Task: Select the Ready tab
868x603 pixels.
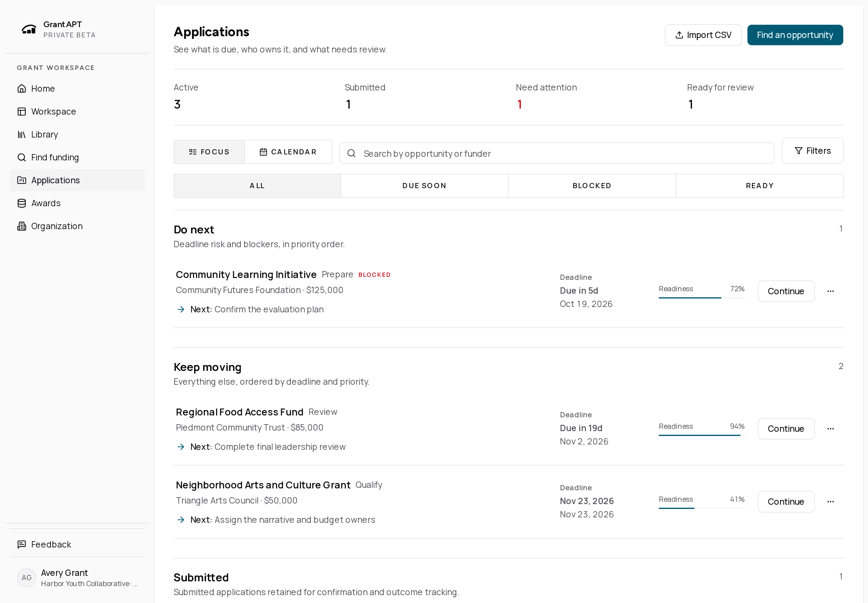Action: click(x=759, y=186)
